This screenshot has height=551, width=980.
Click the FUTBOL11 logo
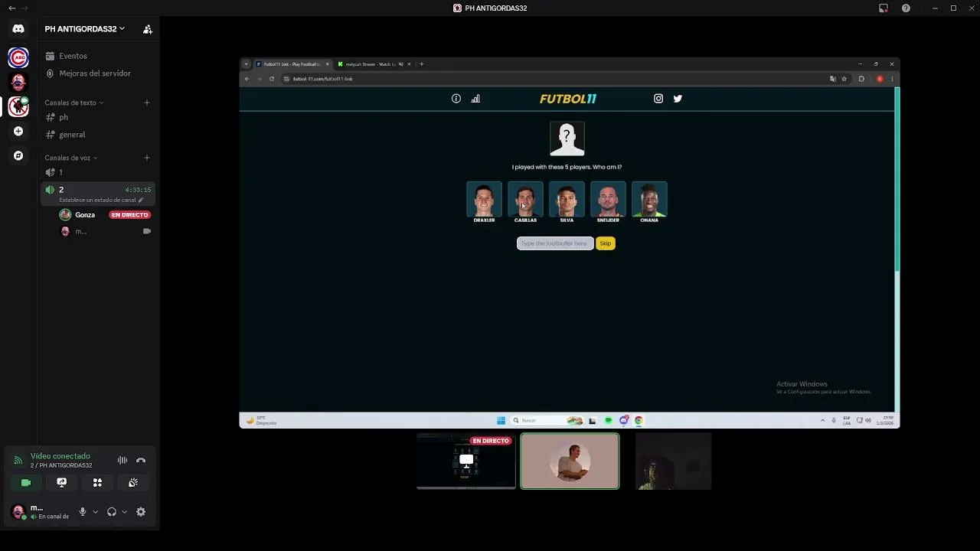(x=567, y=99)
